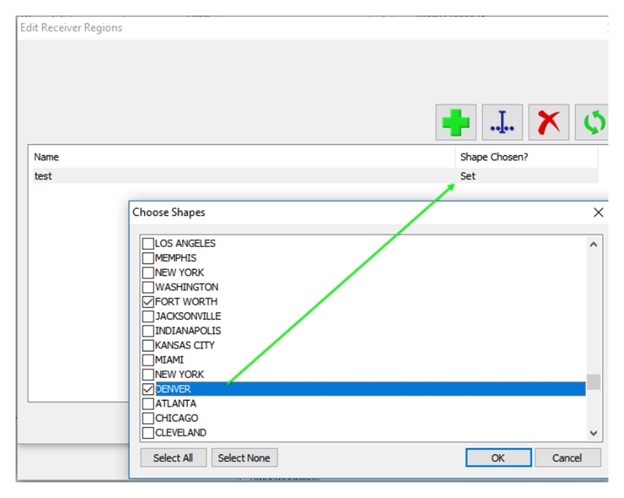Check the NEW YORK box below MIAMI

[x=148, y=374]
